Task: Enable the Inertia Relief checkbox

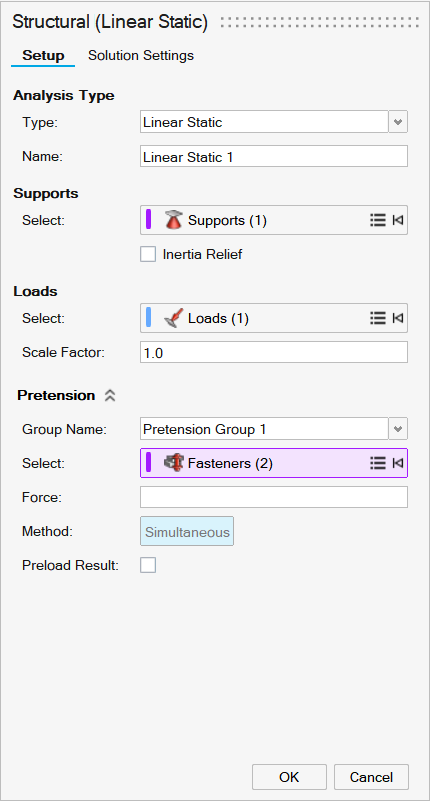Action: pos(148,254)
